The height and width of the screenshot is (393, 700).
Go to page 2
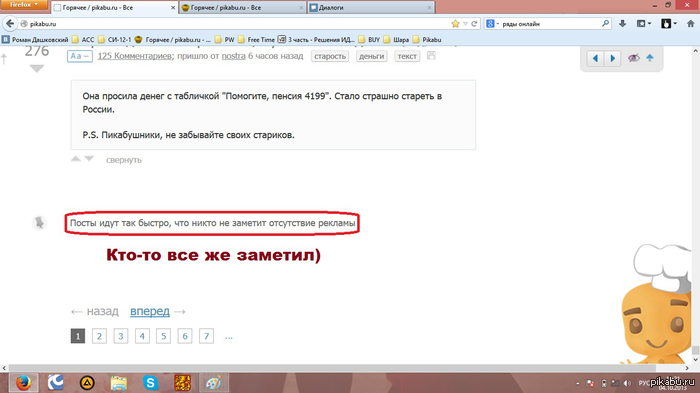(x=99, y=336)
